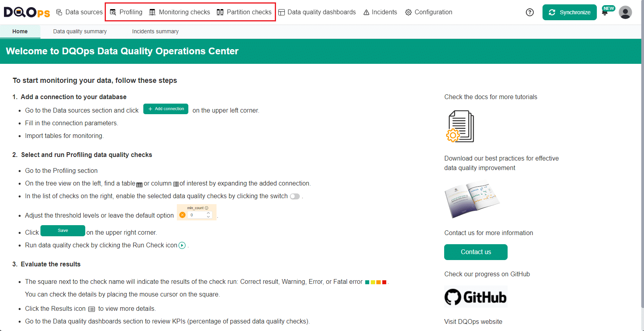This screenshot has height=331, width=644.
Task: Open Data quality dashboards
Action: point(317,12)
